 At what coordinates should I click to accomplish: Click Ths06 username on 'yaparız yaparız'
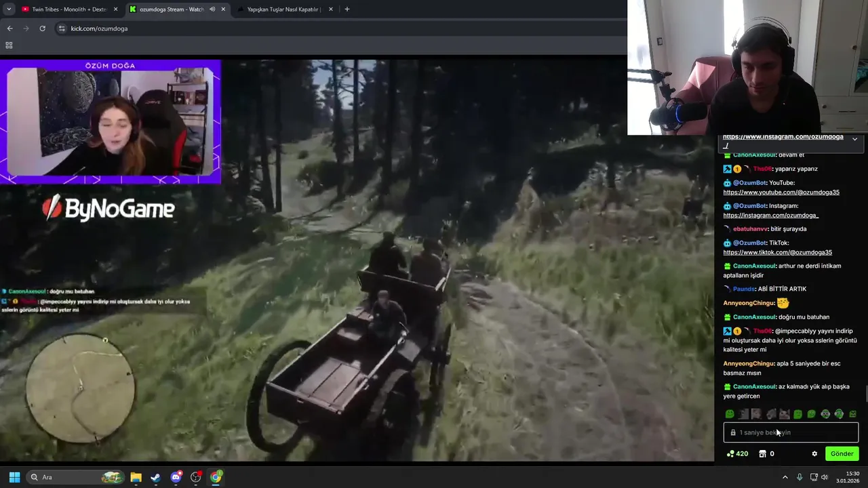click(762, 169)
